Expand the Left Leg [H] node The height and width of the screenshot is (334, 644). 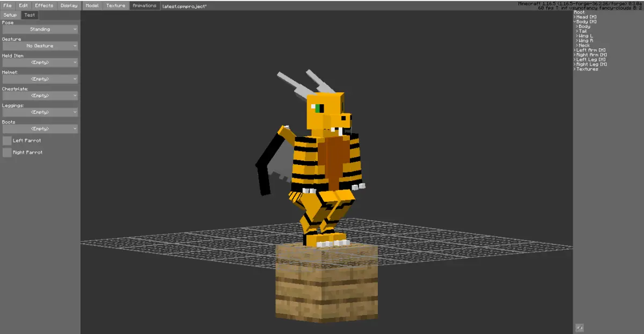[575, 60]
